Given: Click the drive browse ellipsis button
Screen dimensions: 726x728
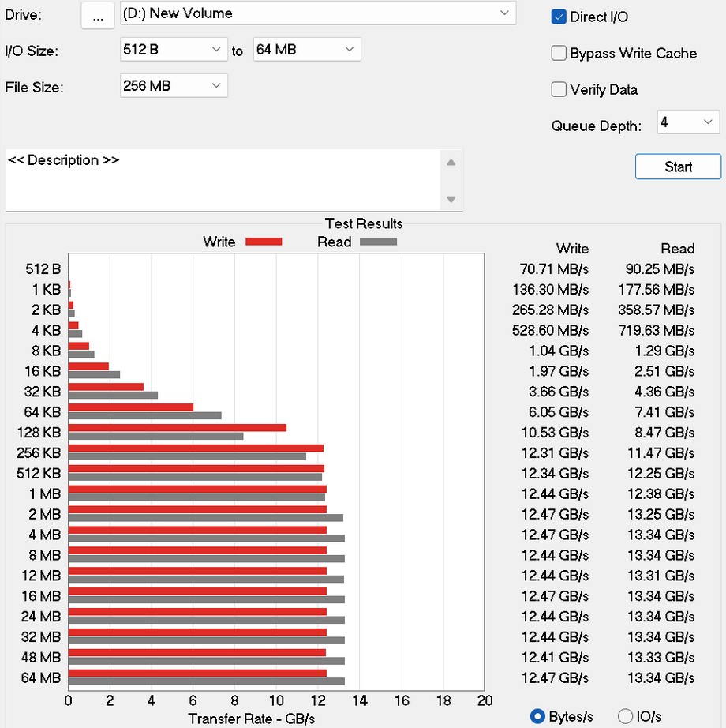Looking at the screenshot, I should click(97, 15).
